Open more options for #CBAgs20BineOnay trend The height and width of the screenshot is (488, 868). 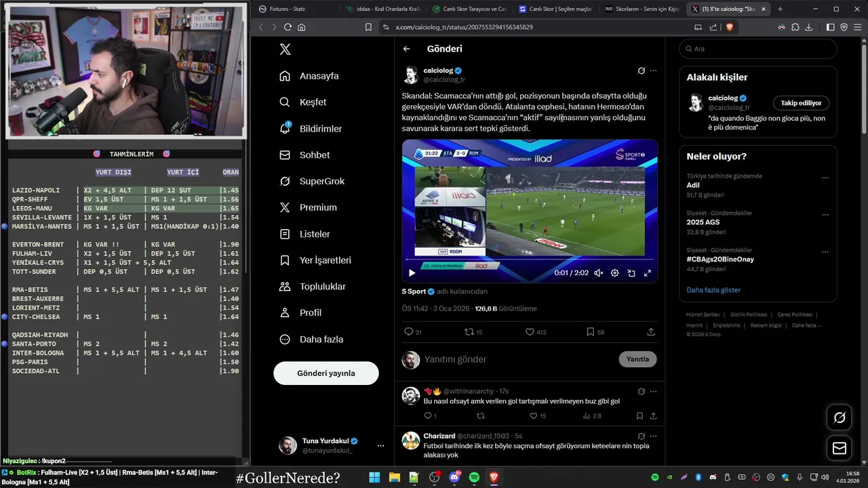coord(825,252)
